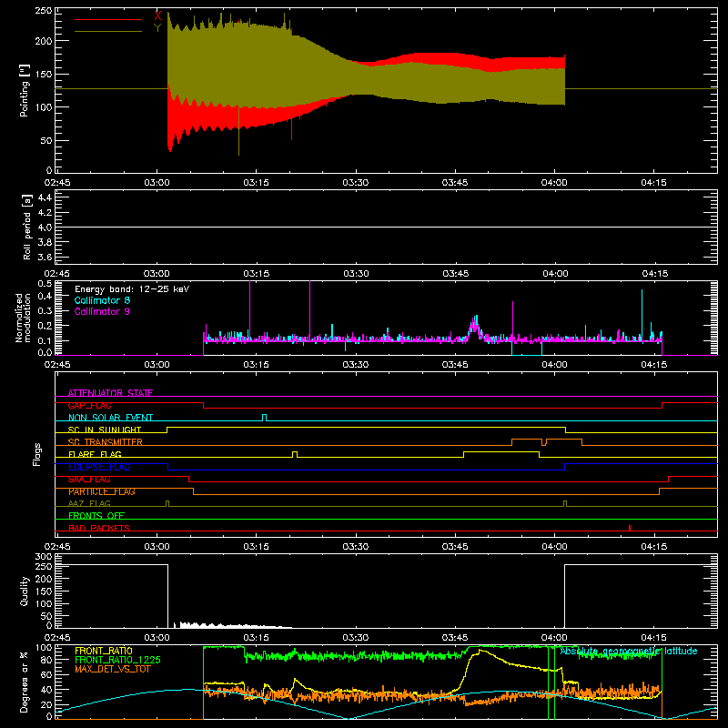Click the 3.6 value on Roll period axis
Viewport: 728px width, 728px height.
[x=45, y=258]
